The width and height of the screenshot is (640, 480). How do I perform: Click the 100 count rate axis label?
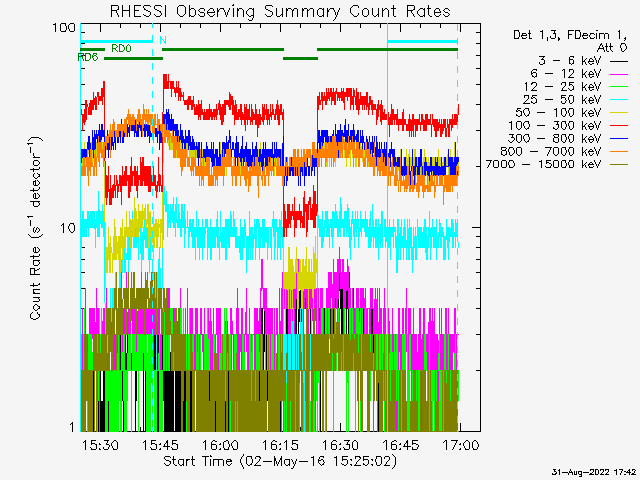click(64, 28)
